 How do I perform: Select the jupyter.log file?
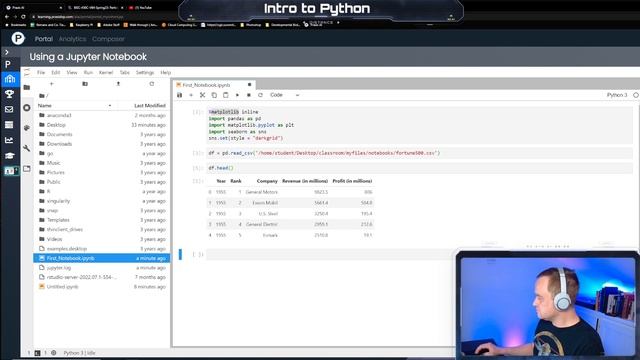[101, 268]
